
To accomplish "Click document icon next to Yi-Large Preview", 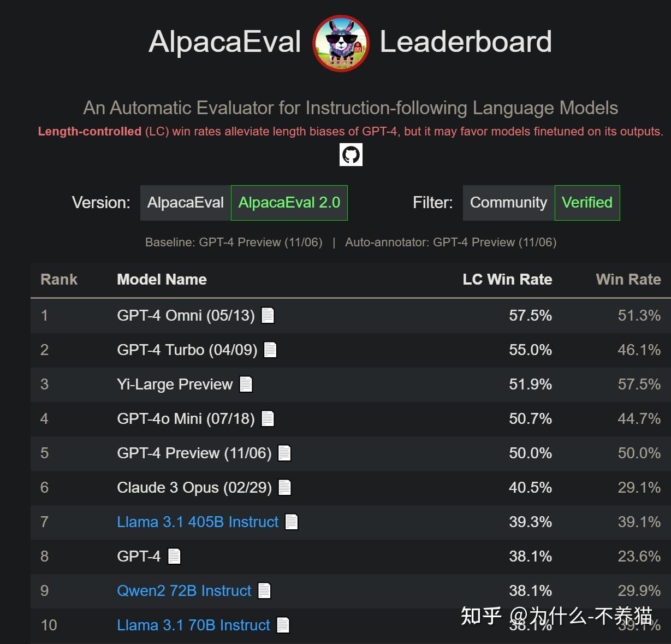I will (246, 384).
